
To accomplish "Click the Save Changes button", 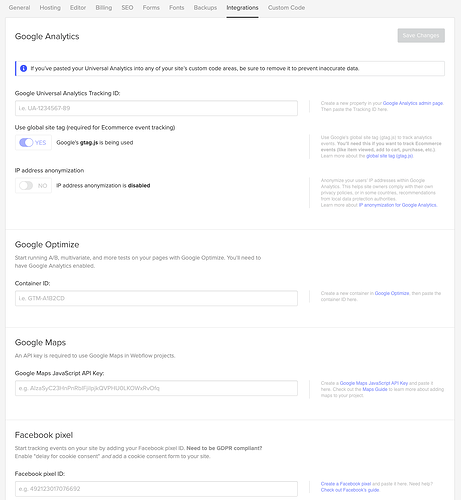I will [421, 35].
